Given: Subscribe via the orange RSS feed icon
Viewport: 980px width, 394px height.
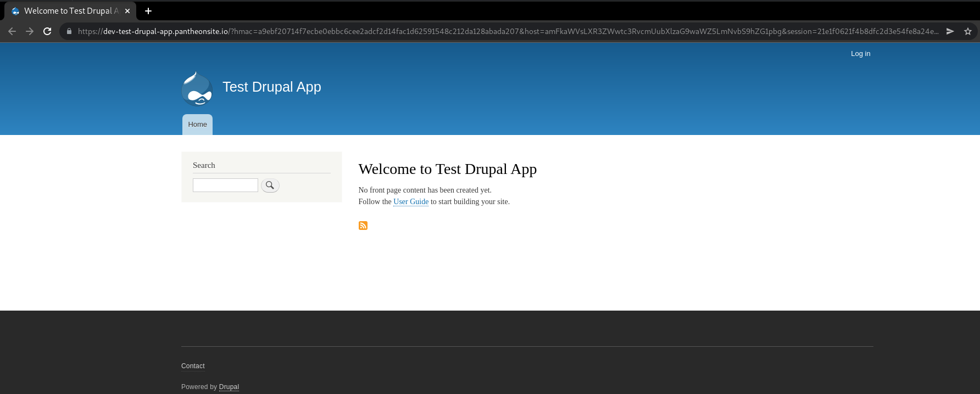Looking at the screenshot, I should (x=363, y=226).
